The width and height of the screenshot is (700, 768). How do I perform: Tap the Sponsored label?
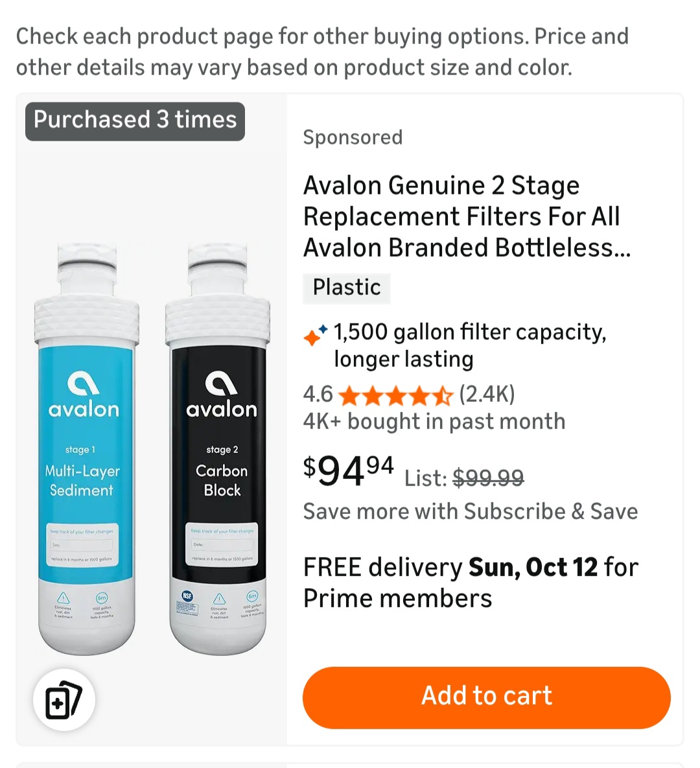[353, 137]
